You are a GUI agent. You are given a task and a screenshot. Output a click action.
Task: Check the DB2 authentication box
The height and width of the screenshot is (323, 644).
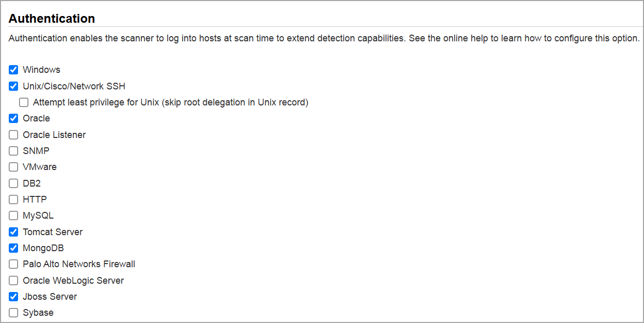point(13,183)
